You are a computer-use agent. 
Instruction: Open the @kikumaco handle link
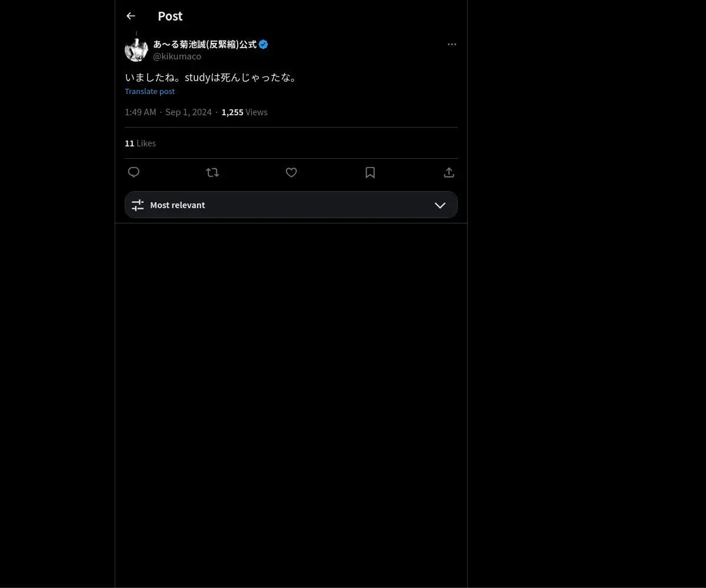coord(177,56)
